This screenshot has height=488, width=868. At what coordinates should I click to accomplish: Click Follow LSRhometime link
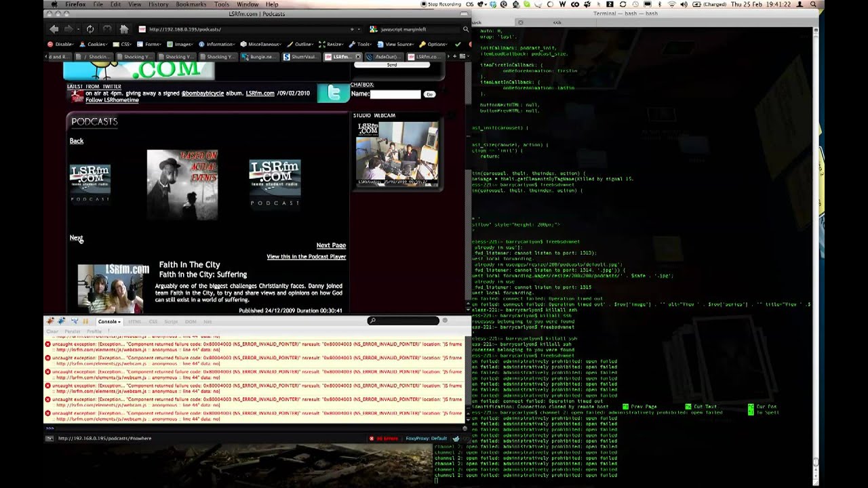click(x=112, y=100)
